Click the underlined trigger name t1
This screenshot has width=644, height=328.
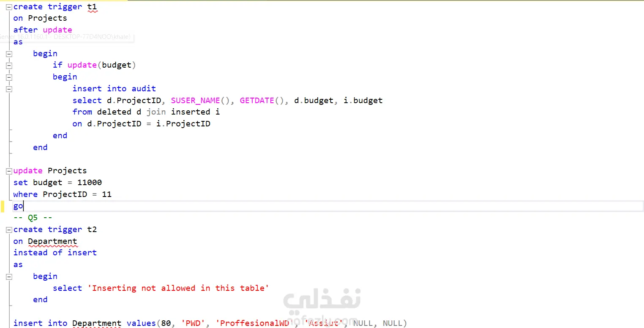coord(92,7)
